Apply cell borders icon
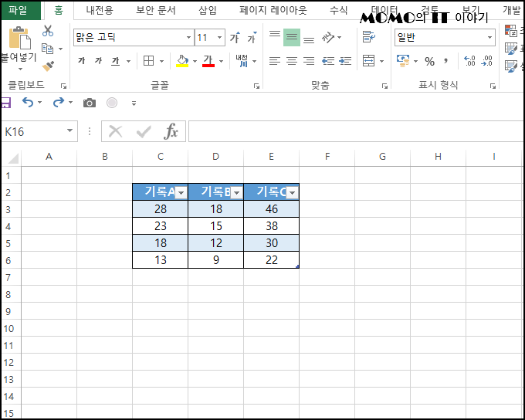The height and width of the screenshot is (420, 525). (x=149, y=61)
